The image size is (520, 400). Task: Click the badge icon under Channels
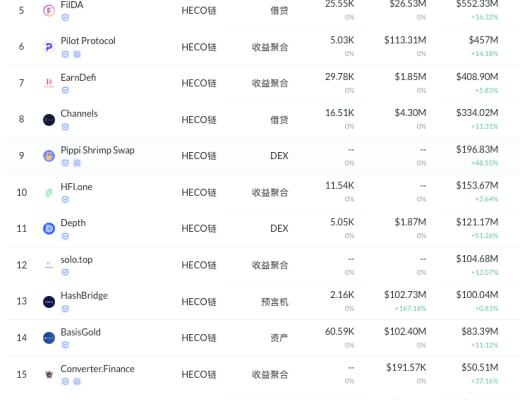click(x=65, y=127)
